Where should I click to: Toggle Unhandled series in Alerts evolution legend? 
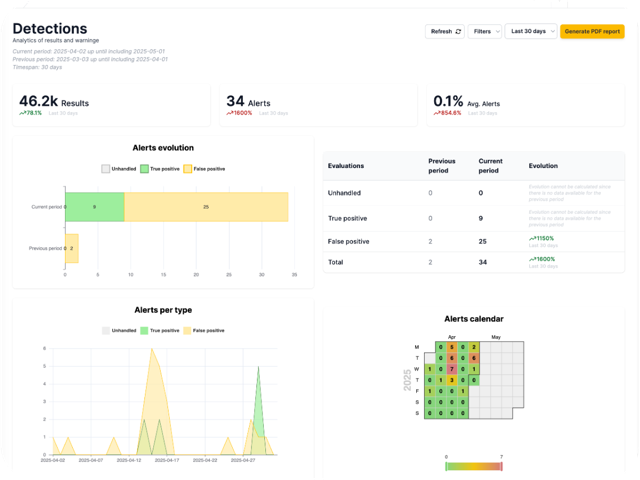click(x=119, y=169)
